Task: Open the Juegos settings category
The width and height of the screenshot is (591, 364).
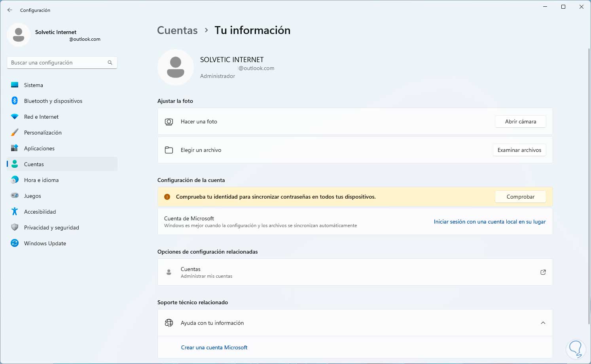Action: pyautogui.click(x=62, y=196)
